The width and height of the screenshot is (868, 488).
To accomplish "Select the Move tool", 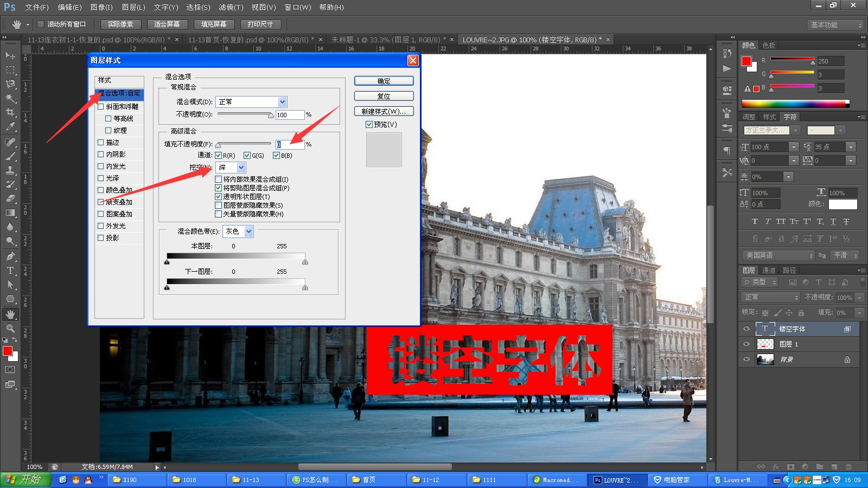I will coord(10,56).
